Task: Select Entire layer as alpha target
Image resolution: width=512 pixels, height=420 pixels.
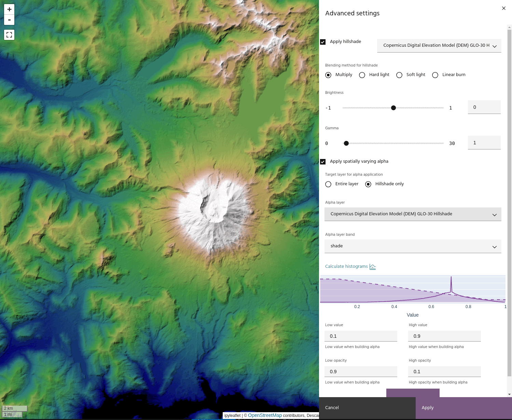Action: point(328,184)
